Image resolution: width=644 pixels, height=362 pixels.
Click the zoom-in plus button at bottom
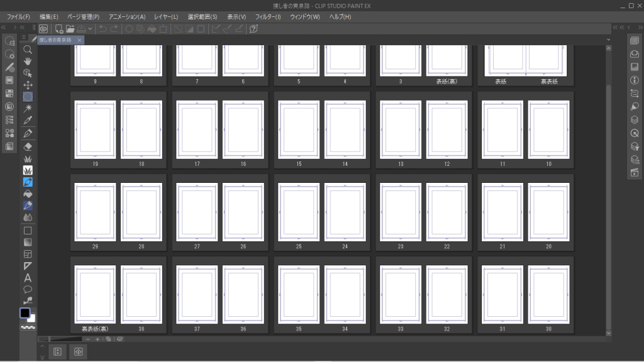(x=97, y=339)
